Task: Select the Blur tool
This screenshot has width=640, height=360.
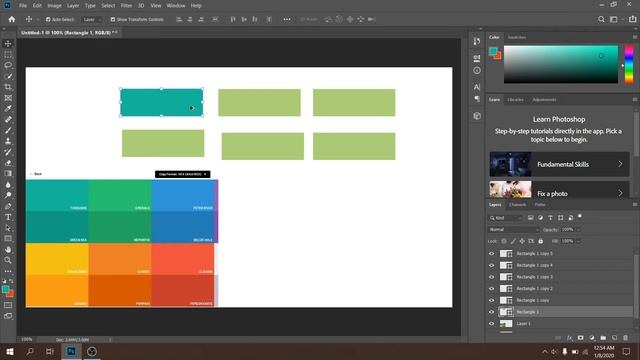Action: pyautogui.click(x=8, y=184)
